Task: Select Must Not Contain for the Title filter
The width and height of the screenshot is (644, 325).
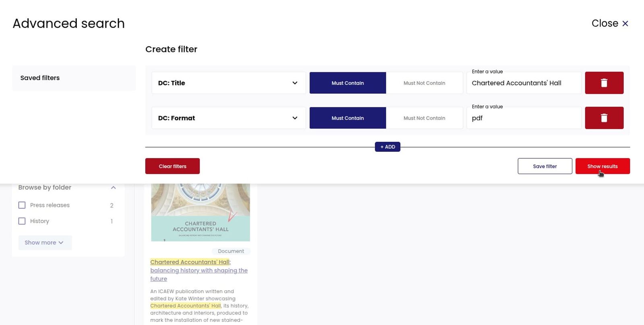Action: tap(424, 83)
